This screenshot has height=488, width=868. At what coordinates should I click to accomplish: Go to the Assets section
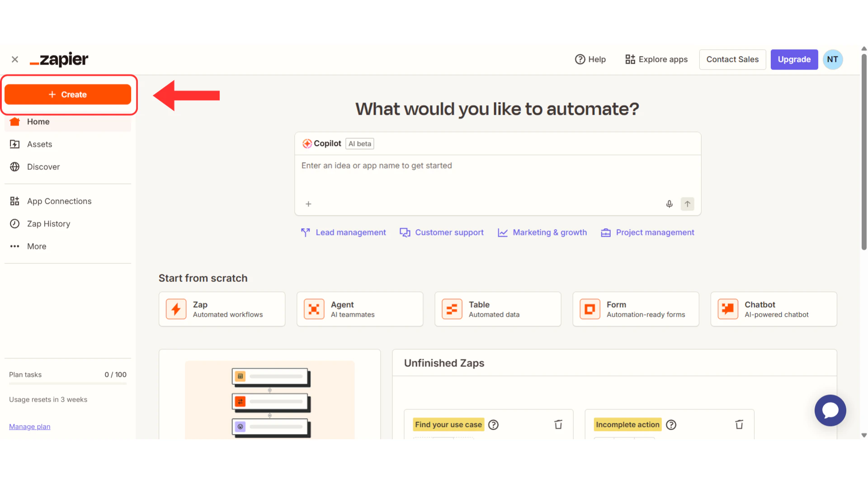click(x=39, y=144)
